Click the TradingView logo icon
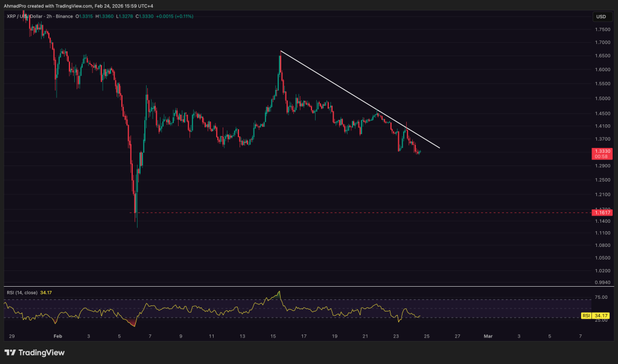The height and width of the screenshot is (364, 618). pyautogui.click(x=11, y=352)
